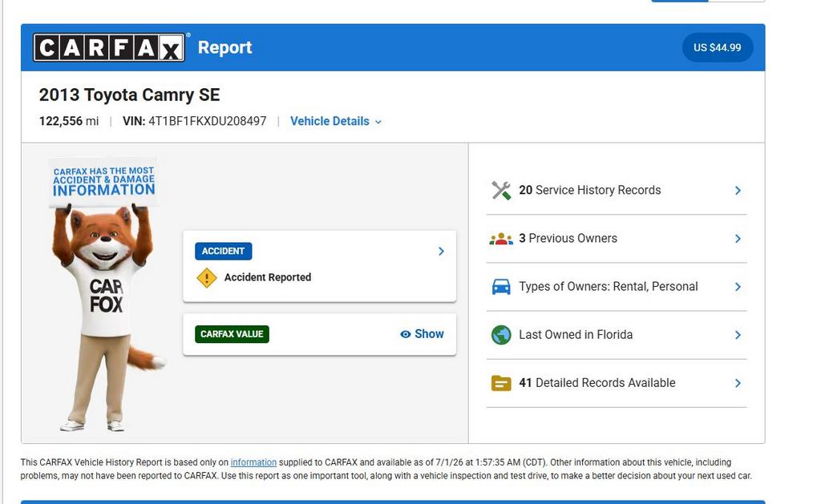The width and height of the screenshot is (821, 504).
Task: Click the Accident Reported text
Action: point(268,277)
